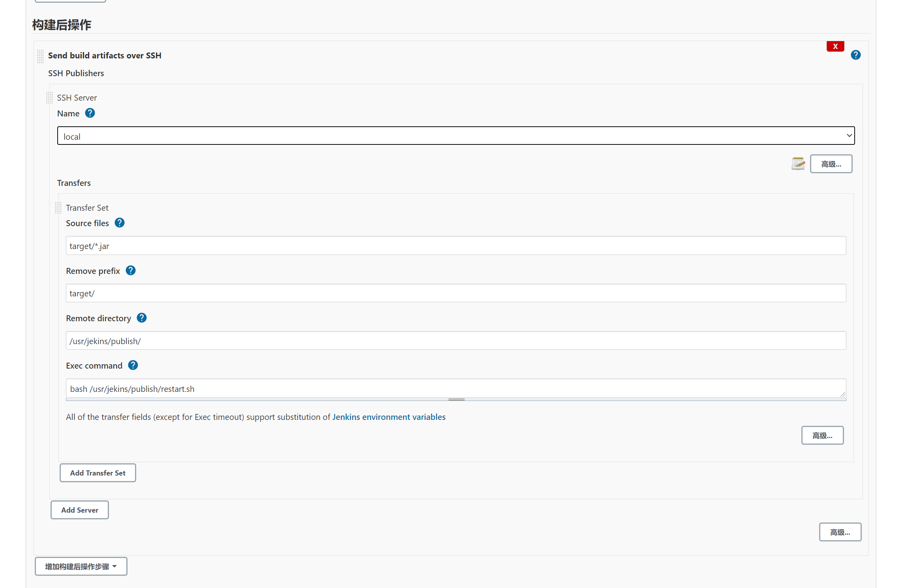Click 高级 button inside Transfer Set

(x=823, y=435)
